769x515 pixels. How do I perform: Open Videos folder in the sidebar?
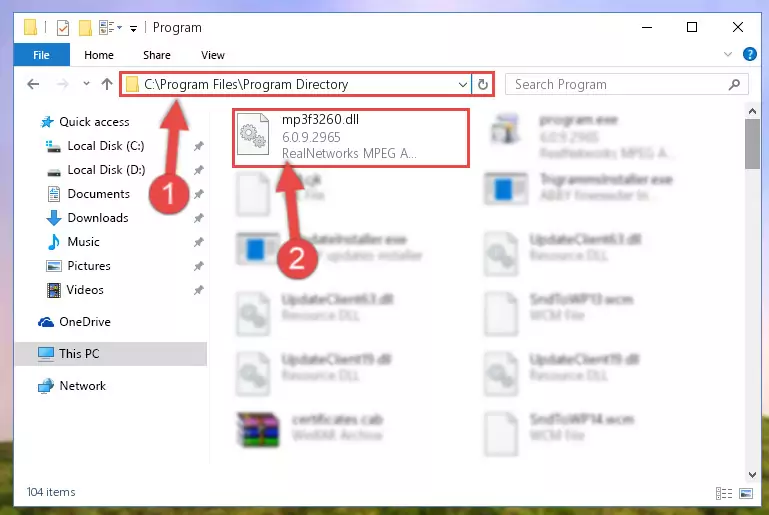pyautogui.click(x=75, y=290)
